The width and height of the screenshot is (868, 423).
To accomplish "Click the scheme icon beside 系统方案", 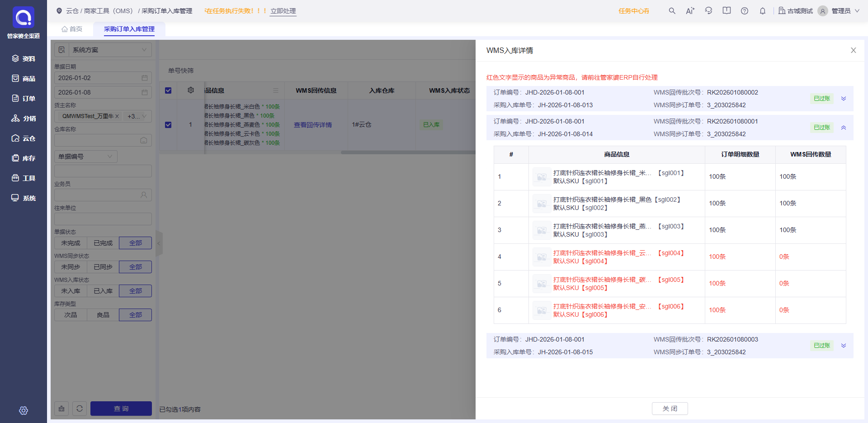I will pyautogui.click(x=61, y=50).
